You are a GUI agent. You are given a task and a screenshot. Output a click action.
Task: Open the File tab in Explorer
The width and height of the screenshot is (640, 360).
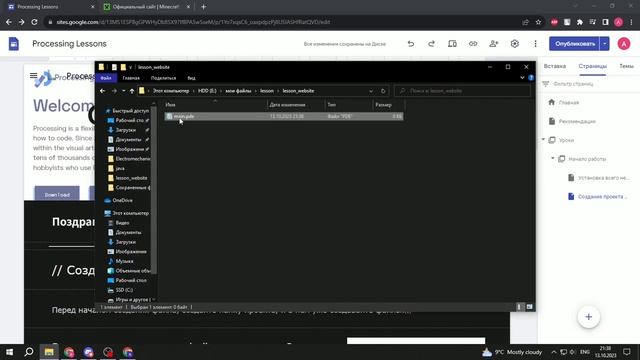pyautogui.click(x=106, y=78)
